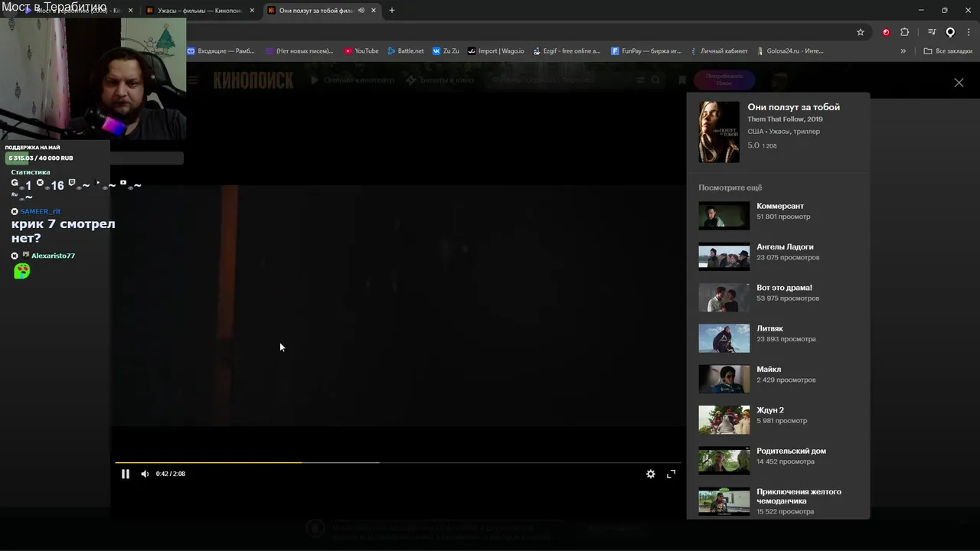The image size is (980, 551).
Task: Click the green emote in chat
Action: coord(22,271)
